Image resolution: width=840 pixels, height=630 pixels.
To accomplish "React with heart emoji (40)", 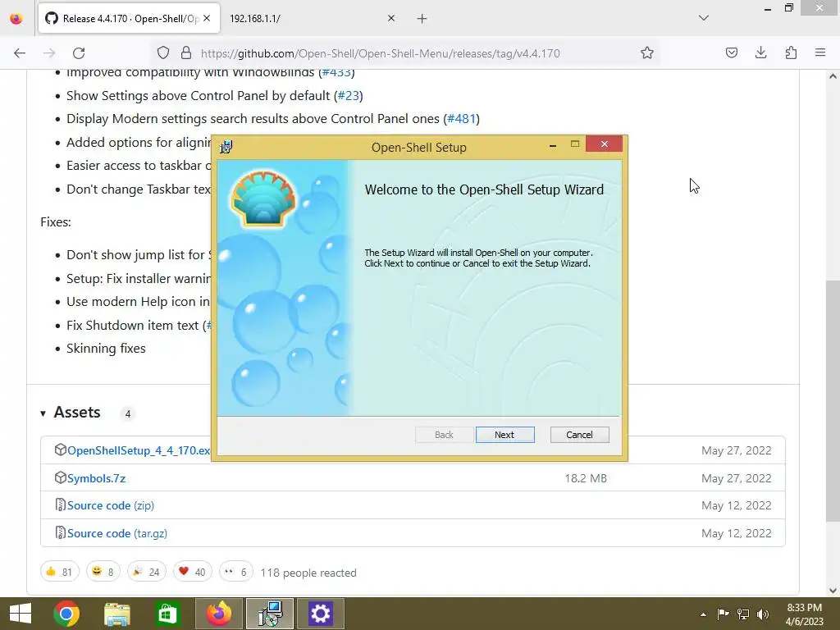I will click(192, 572).
